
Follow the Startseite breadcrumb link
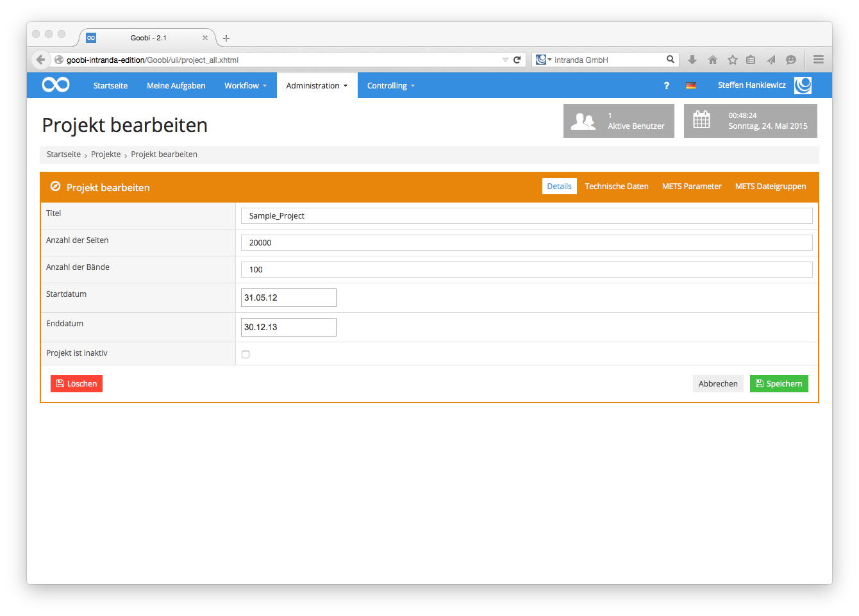coord(63,154)
